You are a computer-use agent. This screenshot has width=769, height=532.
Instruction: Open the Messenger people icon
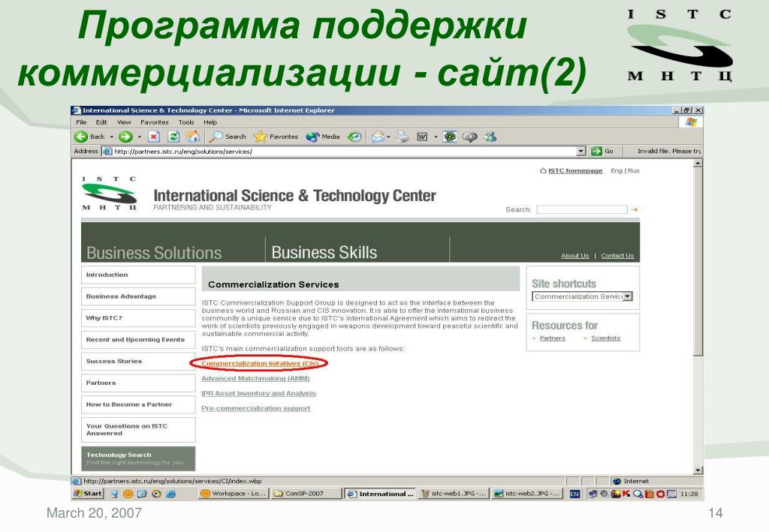[490, 137]
